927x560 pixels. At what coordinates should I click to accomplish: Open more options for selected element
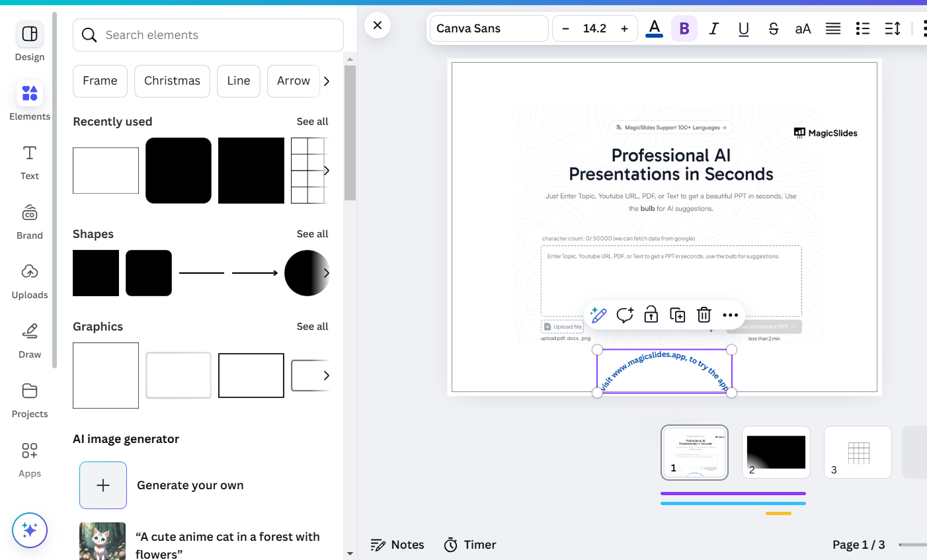pos(731,315)
